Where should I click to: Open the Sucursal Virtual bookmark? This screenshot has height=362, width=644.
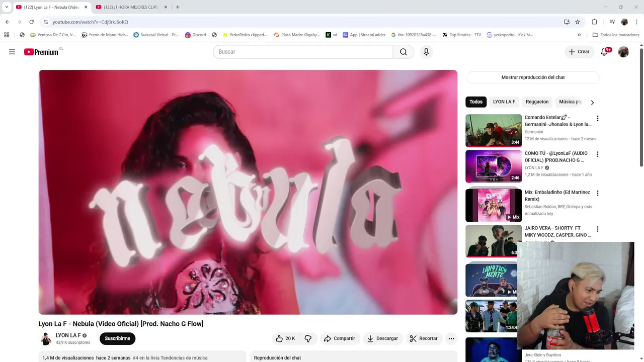click(156, 35)
